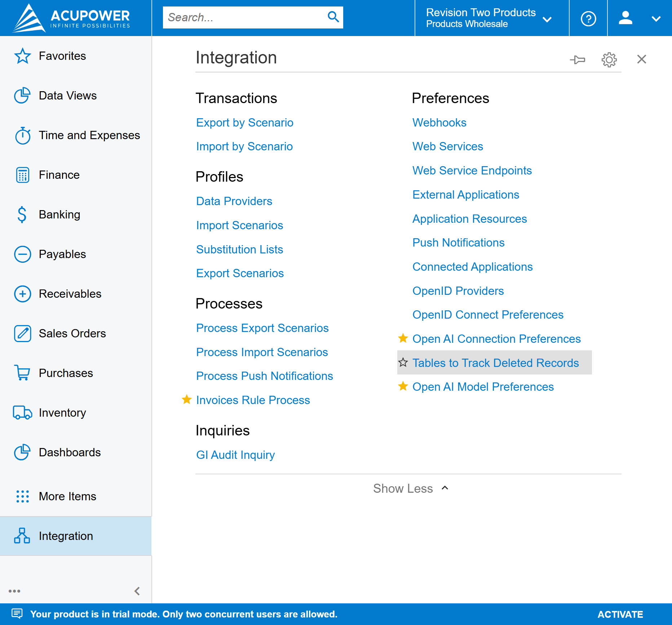Favorite Tables to Track Deleted Records star

pos(403,363)
